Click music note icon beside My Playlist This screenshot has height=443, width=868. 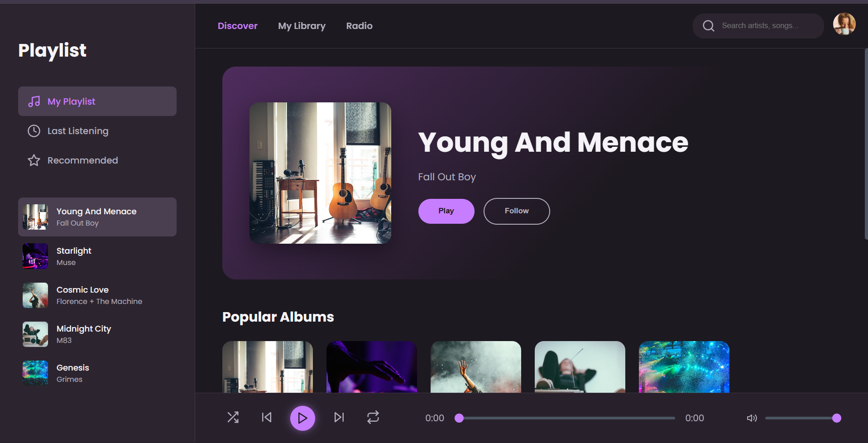34,101
